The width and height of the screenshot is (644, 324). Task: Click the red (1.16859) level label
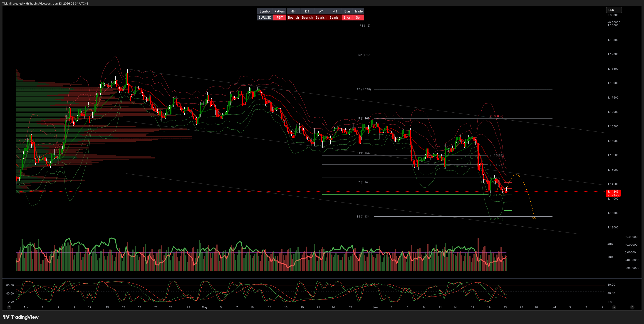(x=496, y=116)
